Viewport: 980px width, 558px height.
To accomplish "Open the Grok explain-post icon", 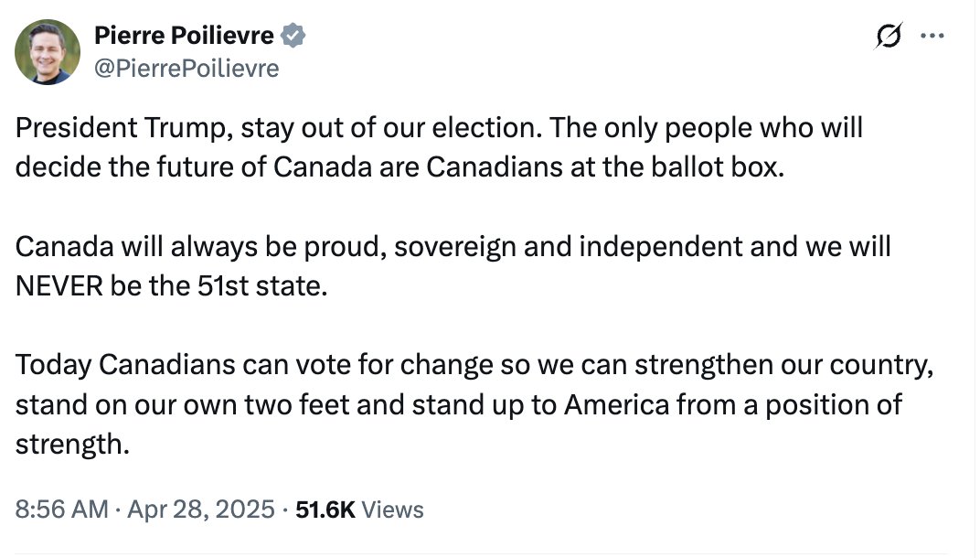I will pos(889,36).
